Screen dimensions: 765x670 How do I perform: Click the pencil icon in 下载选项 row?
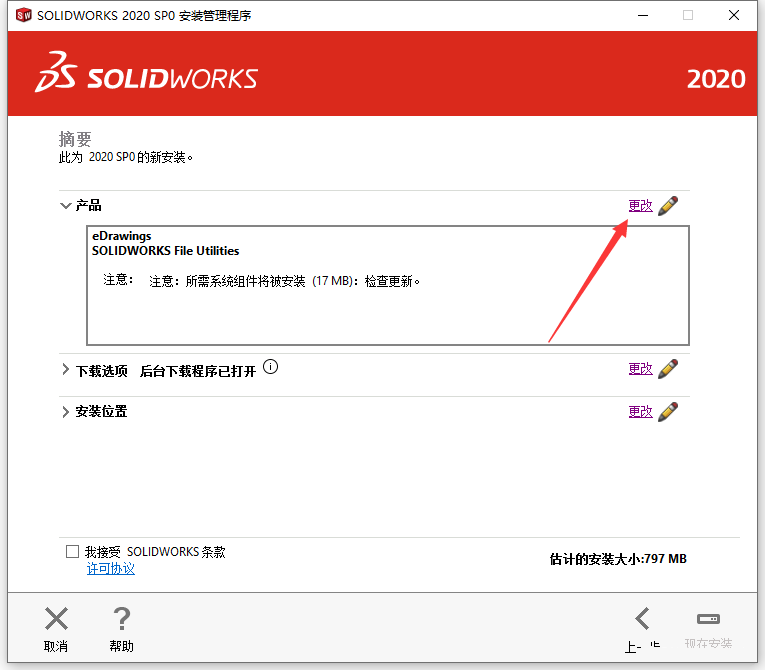668,369
